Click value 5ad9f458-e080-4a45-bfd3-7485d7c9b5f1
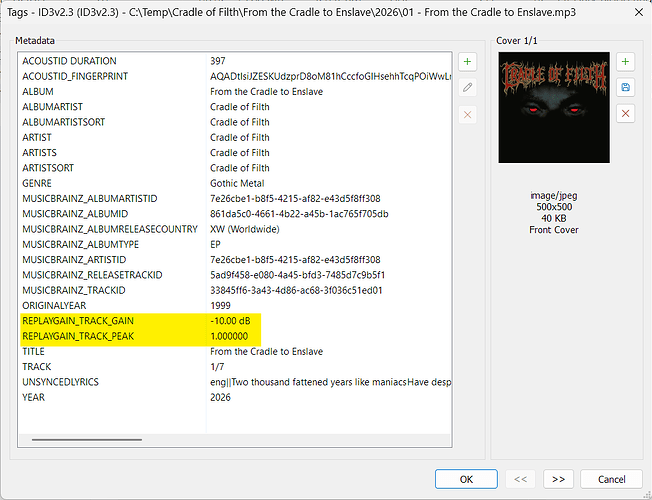This screenshot has width=652, height=500. pos(297,275)
